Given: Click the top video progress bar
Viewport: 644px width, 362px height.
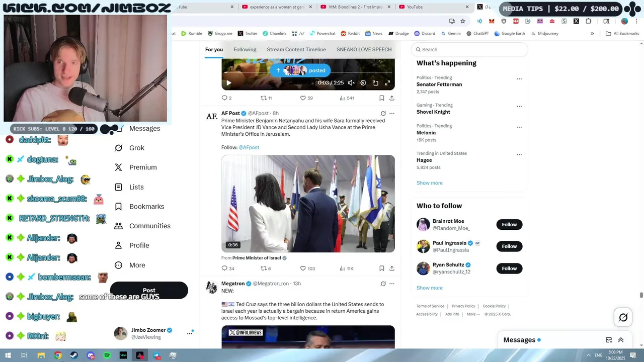Looking at the screenshot, I should click(x=308, y=74).
